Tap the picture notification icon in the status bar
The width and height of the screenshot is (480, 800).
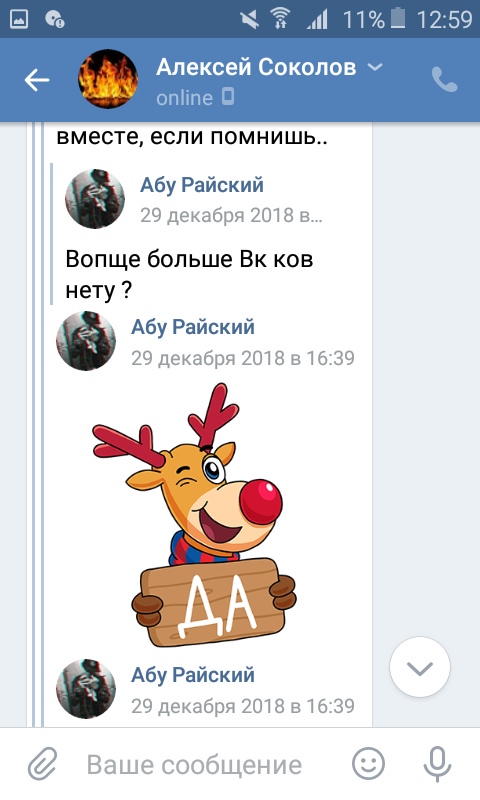click(19, 19)
